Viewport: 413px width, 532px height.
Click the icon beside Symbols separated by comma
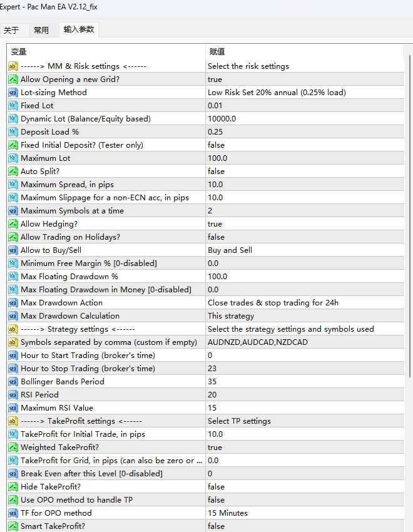coord(13,342)
